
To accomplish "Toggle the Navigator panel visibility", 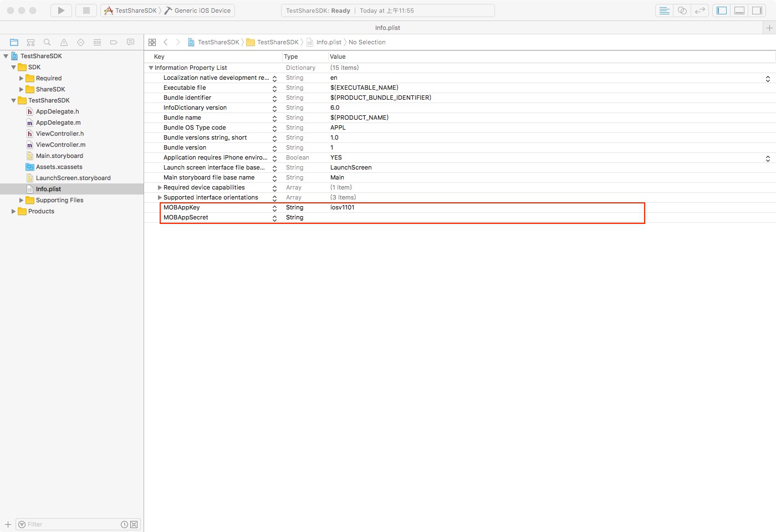I will tap(721, 11).
